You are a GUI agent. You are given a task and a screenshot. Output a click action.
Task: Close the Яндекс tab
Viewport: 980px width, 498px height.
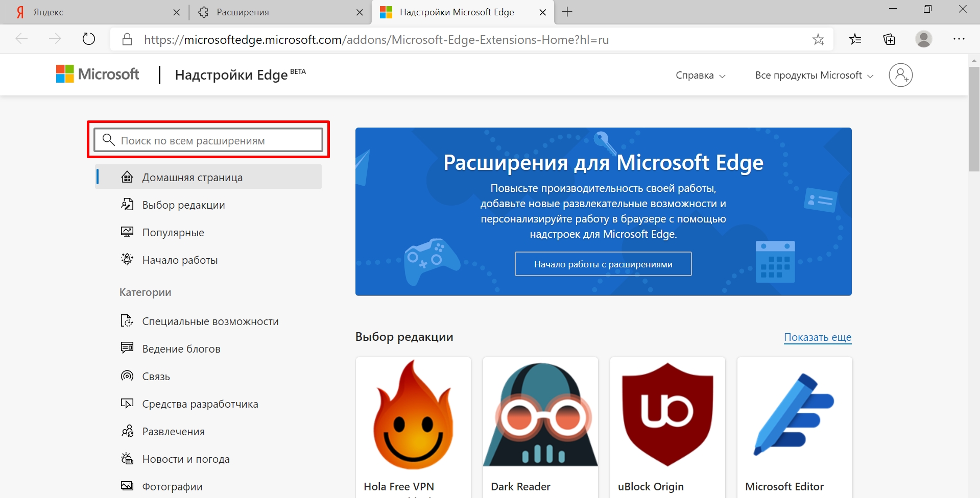[x=176, y=12]
